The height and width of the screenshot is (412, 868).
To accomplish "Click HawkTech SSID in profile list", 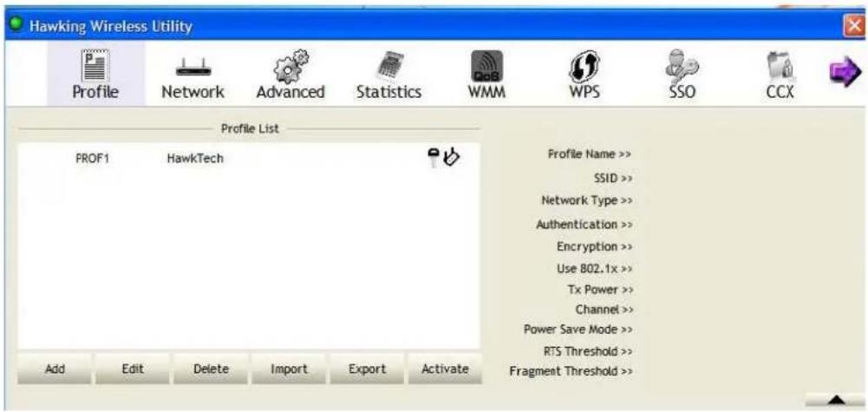I will 195,159.
